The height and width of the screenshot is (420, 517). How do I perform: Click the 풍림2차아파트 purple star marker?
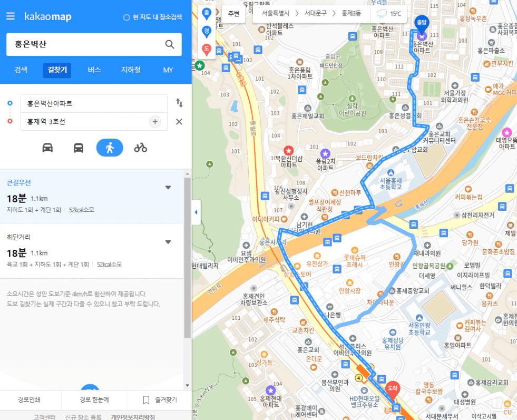click(325, 153)
